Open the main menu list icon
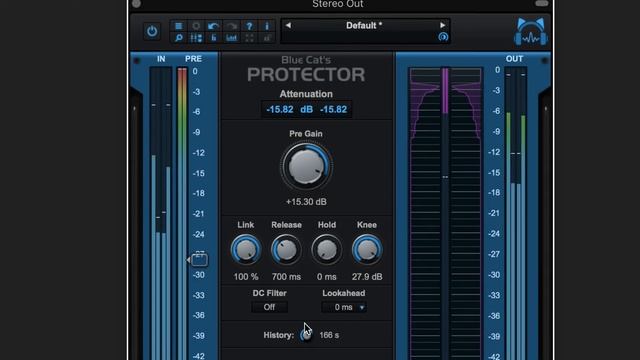This screenshot has height=360, width=640. point(178,26)
